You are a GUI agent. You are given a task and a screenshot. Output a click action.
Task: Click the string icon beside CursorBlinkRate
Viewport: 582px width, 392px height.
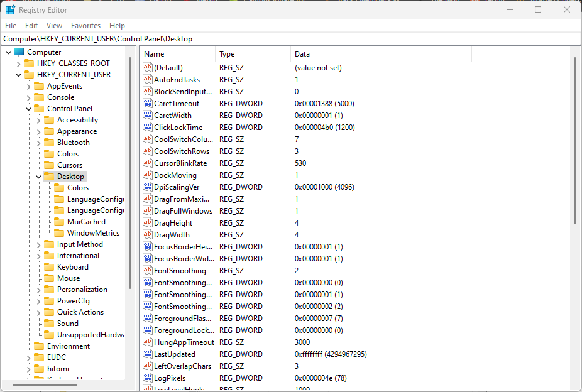[x=147, y=163]
